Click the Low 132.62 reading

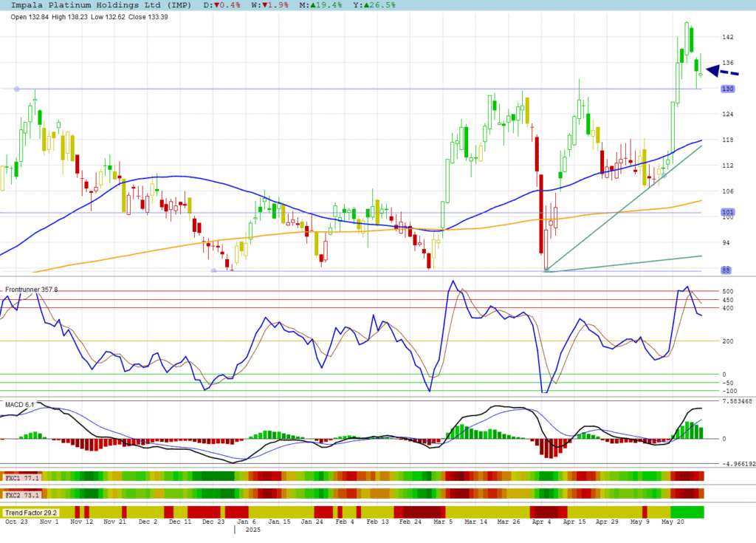click(x=108, y=17)
